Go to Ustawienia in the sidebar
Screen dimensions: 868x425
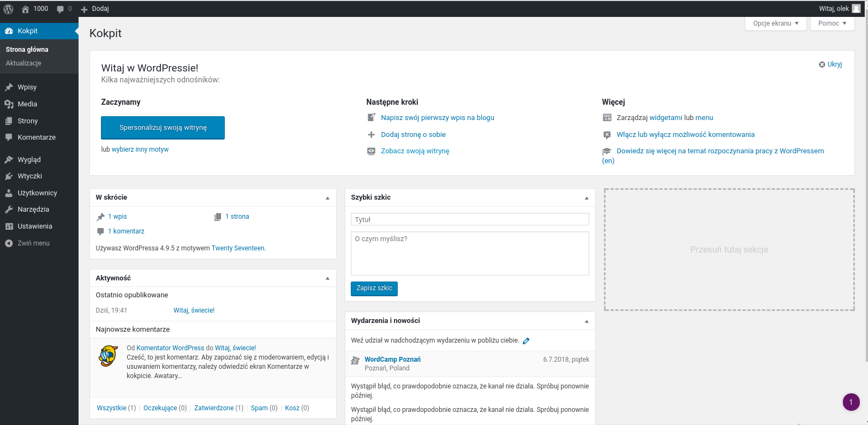(x=35, y=226)
